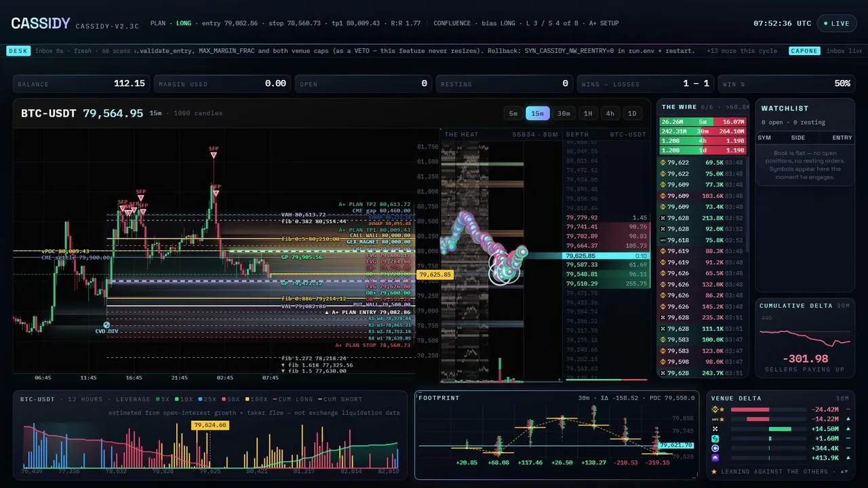This screenshot has height=488, width=868.
Task: Click the sort arrows in the Venue Delta footer
Action: point(844,471)
